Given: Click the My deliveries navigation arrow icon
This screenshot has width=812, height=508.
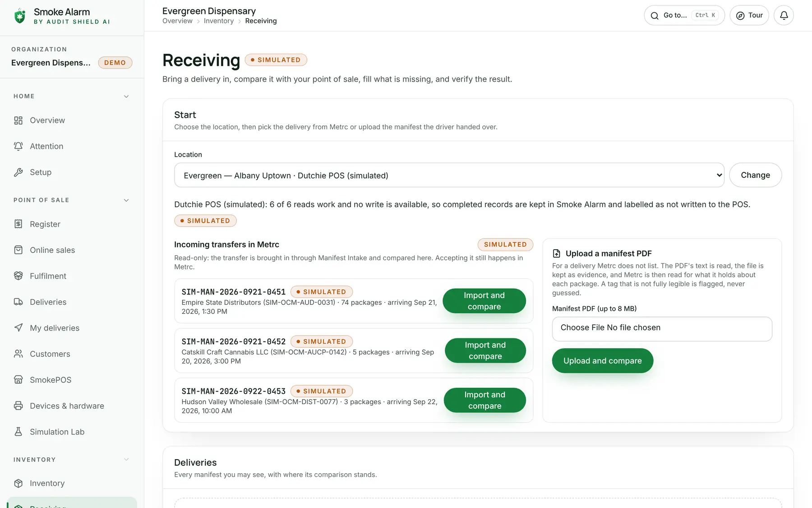Looking at the screenshot, I should [18, 328].
